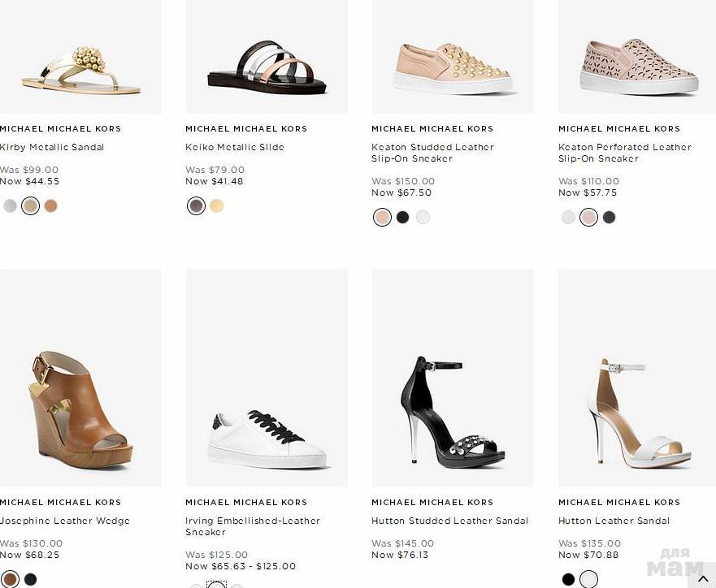
Task: Open the Keaton Perforated pink sneaker image
Action: (x=638, y=65)
